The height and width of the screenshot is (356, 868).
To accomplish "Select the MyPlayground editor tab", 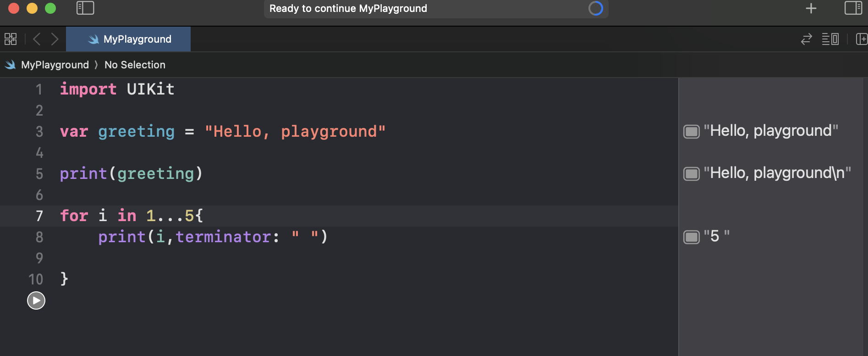I will pyautogui.click(x=128, y=39).
